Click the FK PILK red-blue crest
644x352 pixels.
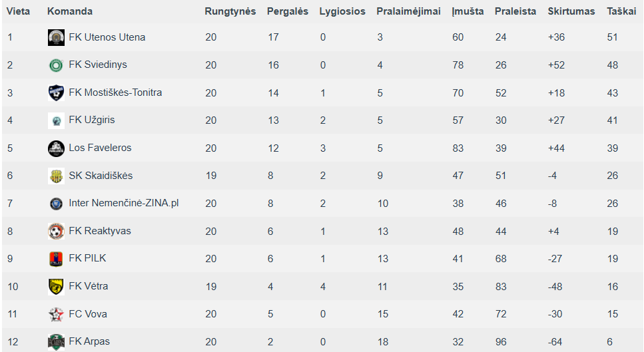pos(56,259)
